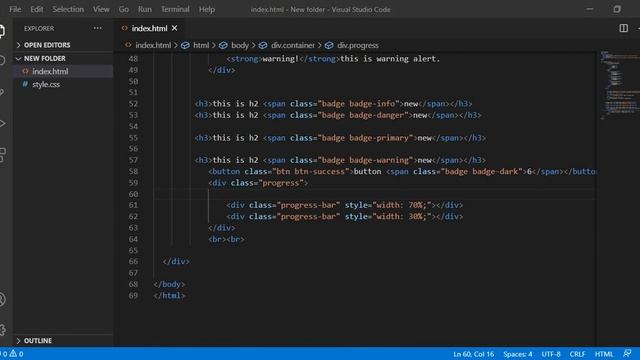The image size is (640, 360).
Task: Open the Manage gear icon
Action: point(2,330)
